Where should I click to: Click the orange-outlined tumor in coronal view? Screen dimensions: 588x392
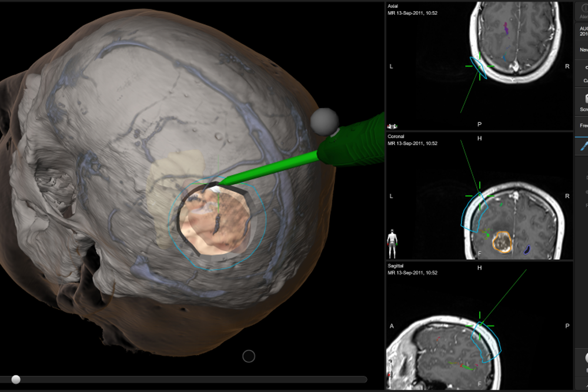(x=502, y=241)
